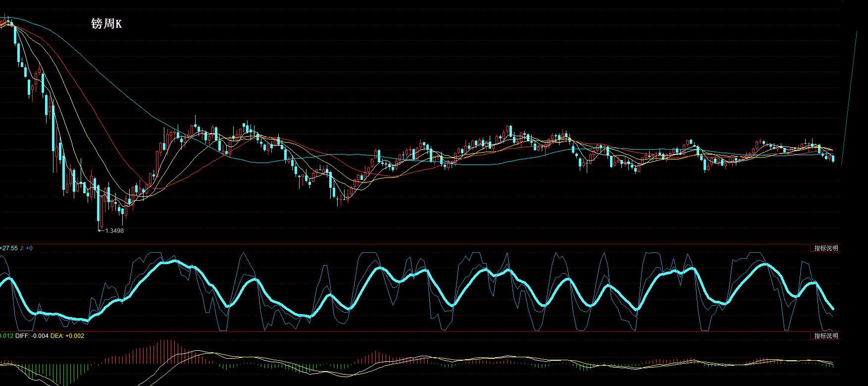Click the KDJ J: +0 value readout
This screenshot has width=868, height=386.
[x=26, y=248]
